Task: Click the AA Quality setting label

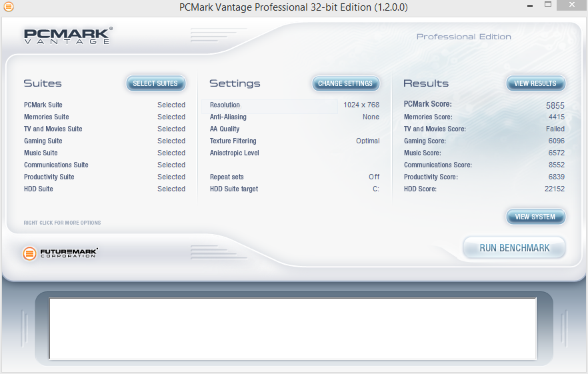Action: (x=225, y=129)
